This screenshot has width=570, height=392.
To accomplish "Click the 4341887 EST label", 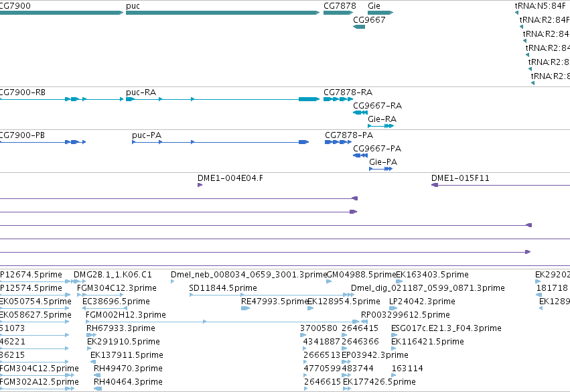I will click(x=322, y=342).
